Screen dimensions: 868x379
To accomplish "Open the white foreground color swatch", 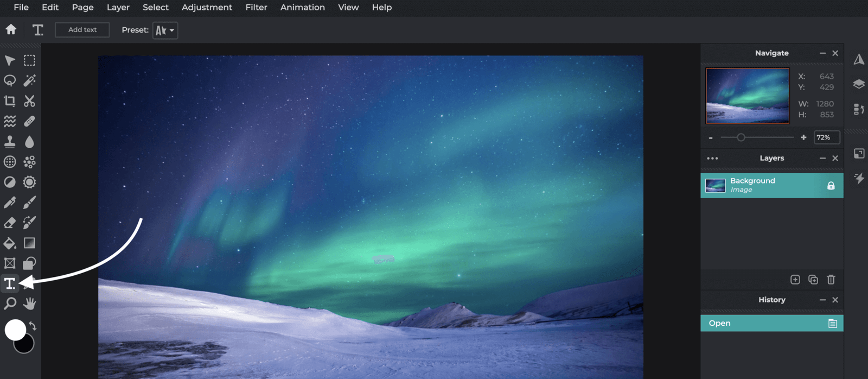I will (x=15, y=330).
